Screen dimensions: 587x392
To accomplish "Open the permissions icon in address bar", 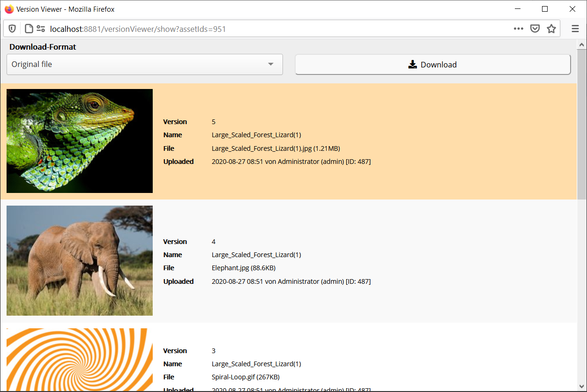I will tap(41, 29).
